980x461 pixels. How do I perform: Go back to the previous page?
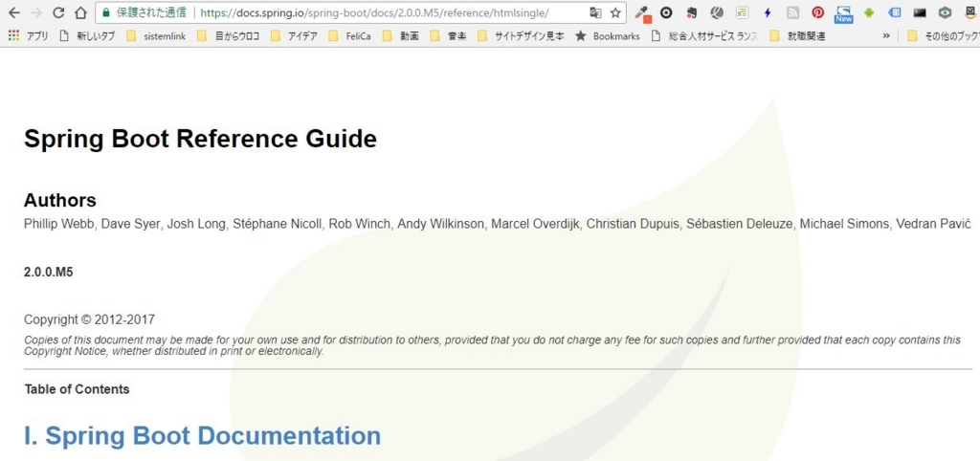pyautogui.click(x=13, y=11)
